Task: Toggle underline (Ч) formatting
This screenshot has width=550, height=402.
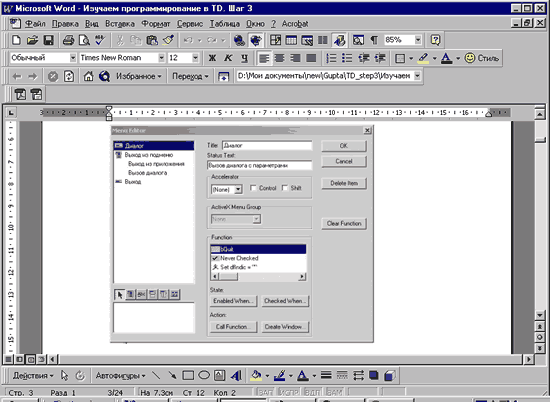Action: coord(244,58)
